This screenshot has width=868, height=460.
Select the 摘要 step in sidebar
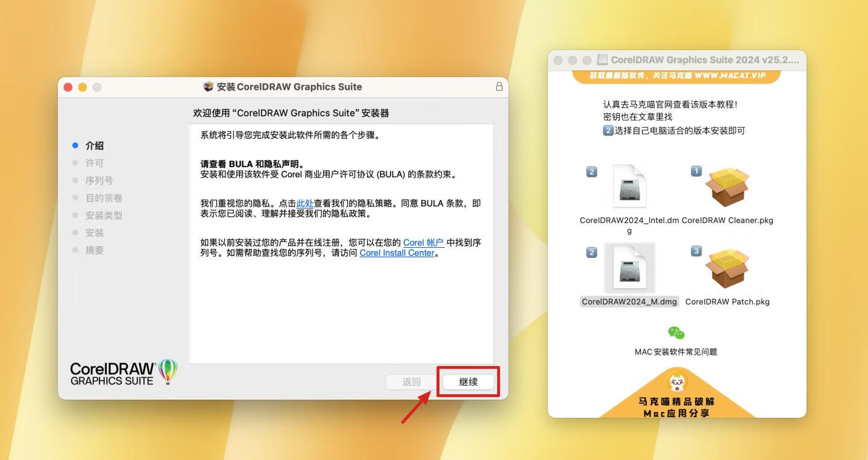click(95, 250)
